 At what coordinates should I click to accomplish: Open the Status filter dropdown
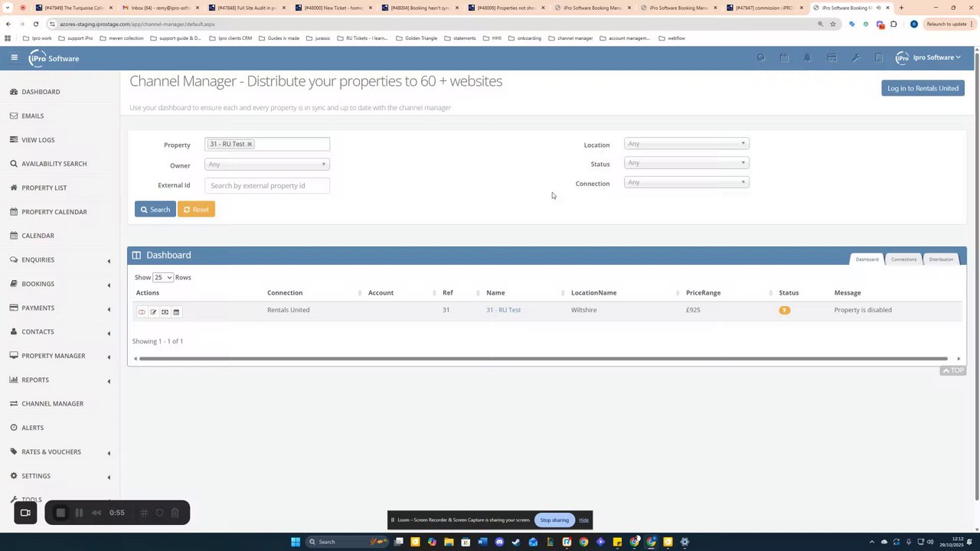pyautogui.click(x=686, y=163)
